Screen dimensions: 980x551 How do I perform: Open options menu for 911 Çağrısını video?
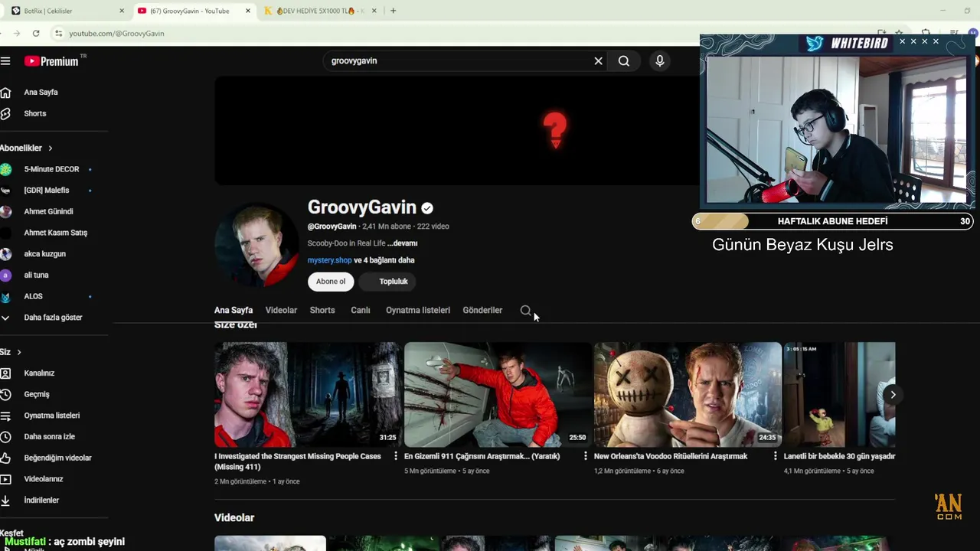coord(586,456)
